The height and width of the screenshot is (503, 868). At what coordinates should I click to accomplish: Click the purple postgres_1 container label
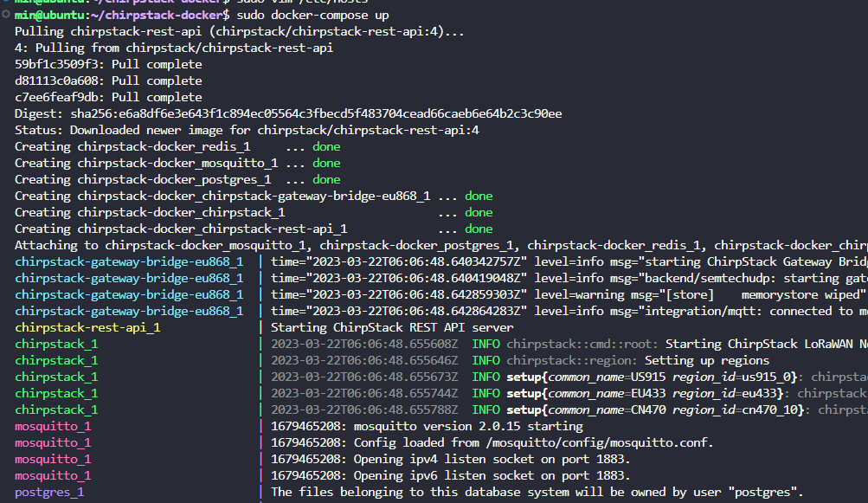pos(49,492)
